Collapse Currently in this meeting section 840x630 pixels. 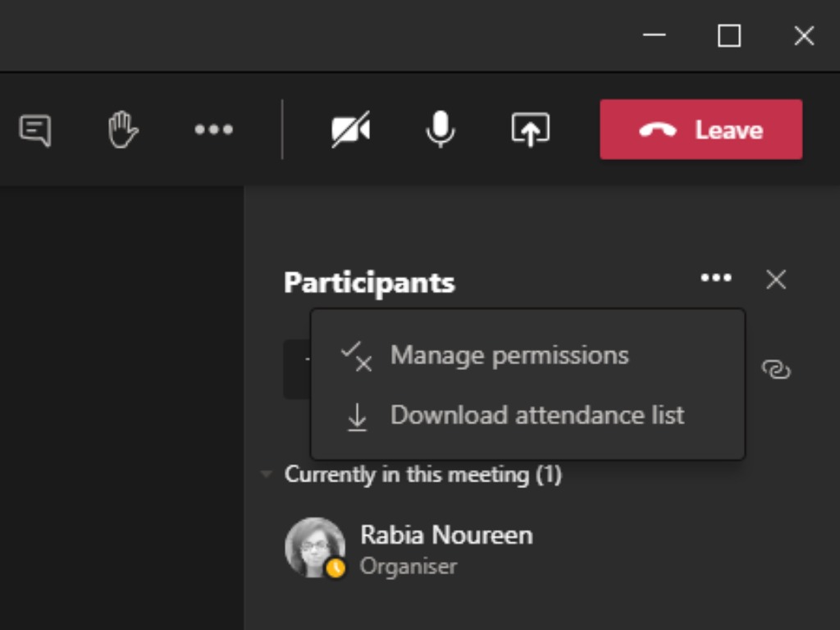click(x=266, y=474)
